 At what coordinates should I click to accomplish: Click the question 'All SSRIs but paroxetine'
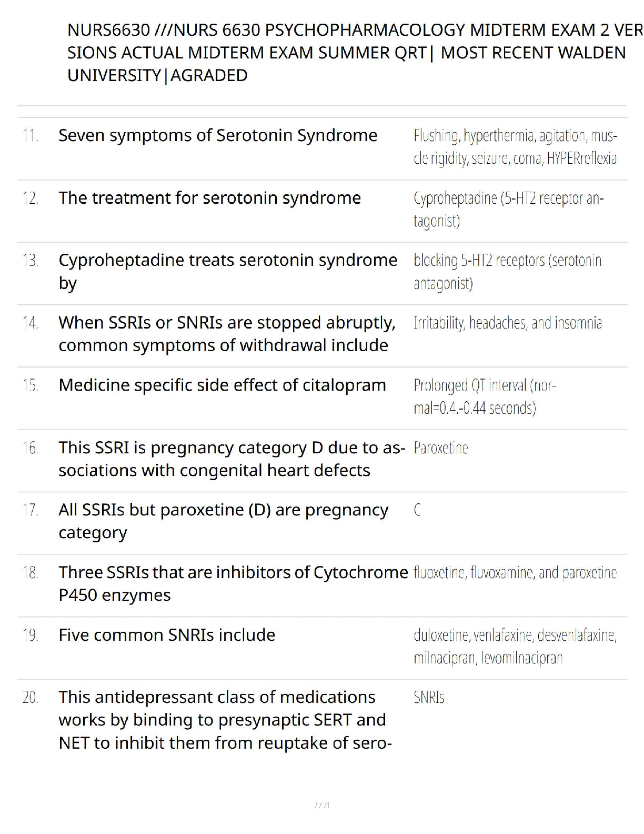(223, 521)
